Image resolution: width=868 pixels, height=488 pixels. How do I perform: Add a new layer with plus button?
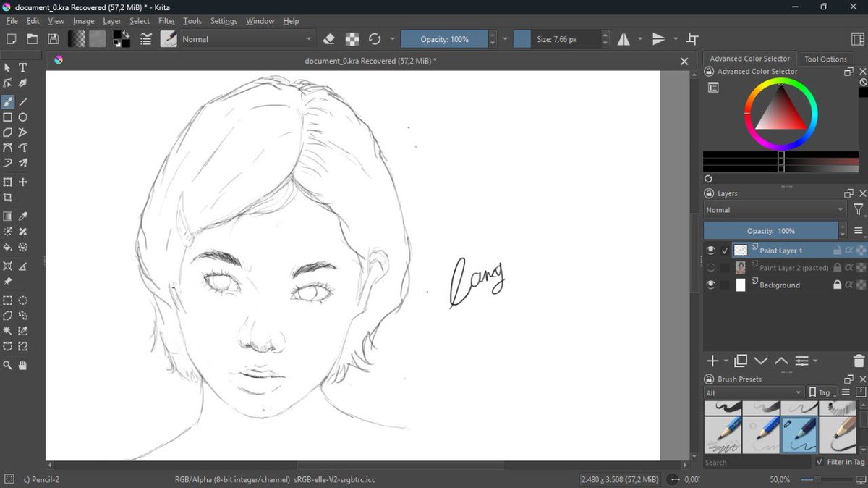(712, 361)
